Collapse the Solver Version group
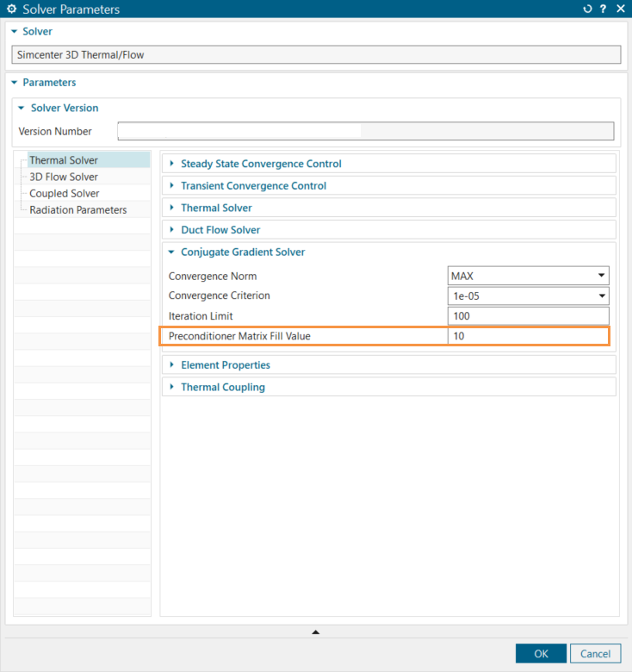632x672 pixels. (x=22, y=109)
